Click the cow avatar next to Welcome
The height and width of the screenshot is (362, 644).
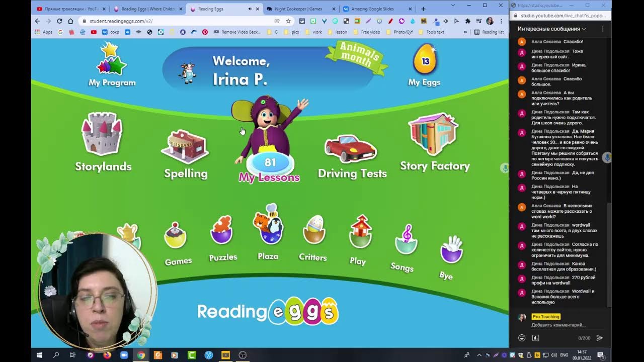[x=188, y=73]
